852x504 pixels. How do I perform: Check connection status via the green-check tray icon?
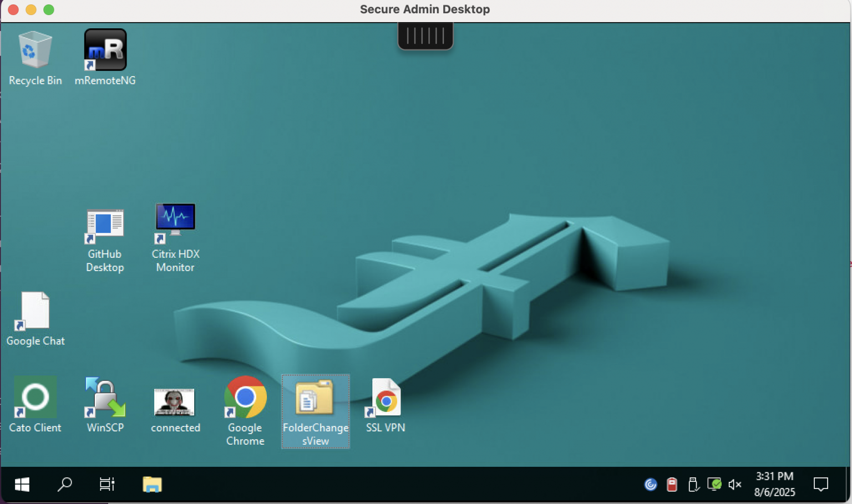(x=714, y=485)
